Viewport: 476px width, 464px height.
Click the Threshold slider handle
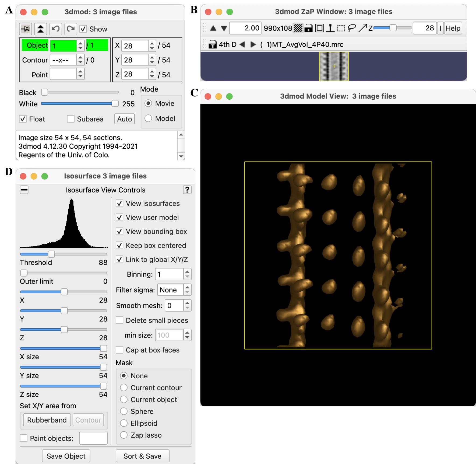coord(51,254)
